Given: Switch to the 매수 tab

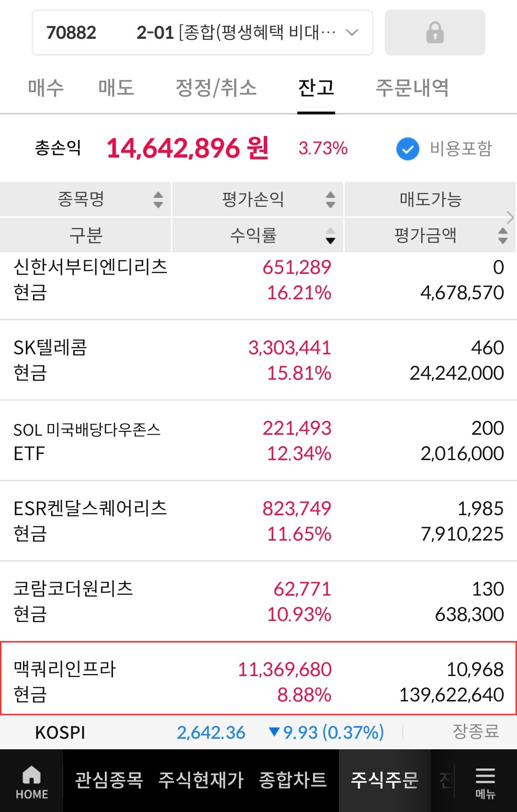Looking at the screenshot, I should click(46, 88).
